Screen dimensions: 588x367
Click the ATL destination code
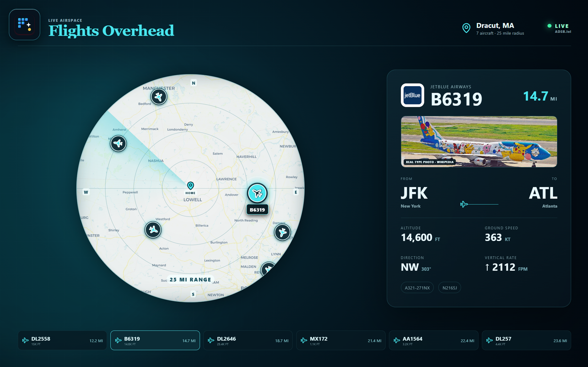coord(543,193)
